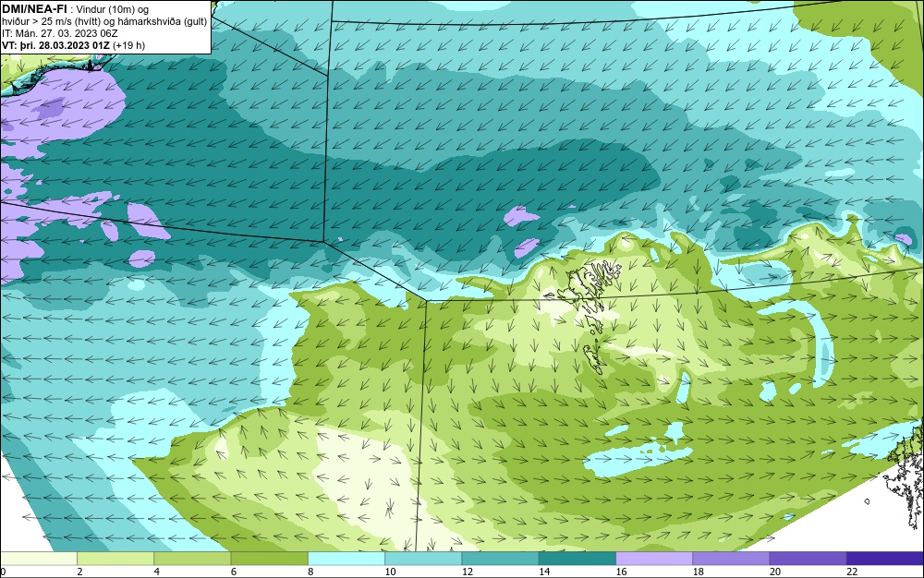Click the 'Vindur (10m) og' label
This screenshot has width=924, height=578.
(x=113, y=9)
